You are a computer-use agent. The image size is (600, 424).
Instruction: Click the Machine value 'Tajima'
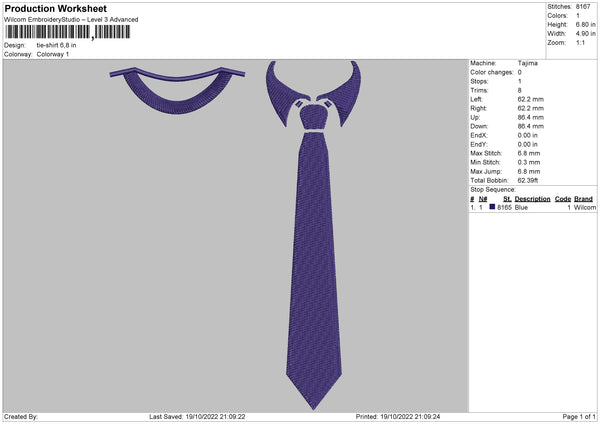[527, 63]
